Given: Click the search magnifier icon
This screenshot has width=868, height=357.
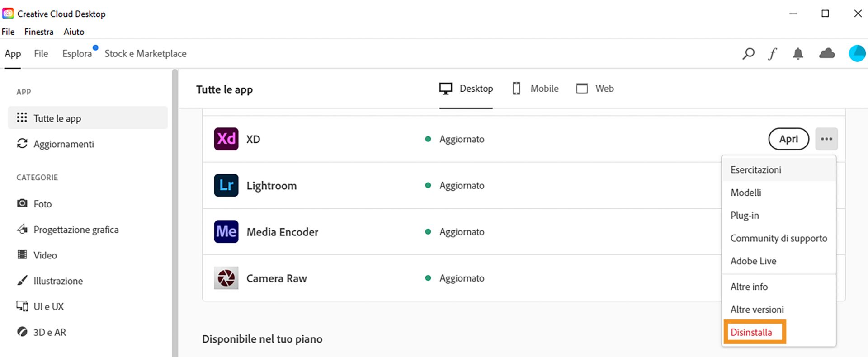Looking at the screenshot, I should click(748, 54).
